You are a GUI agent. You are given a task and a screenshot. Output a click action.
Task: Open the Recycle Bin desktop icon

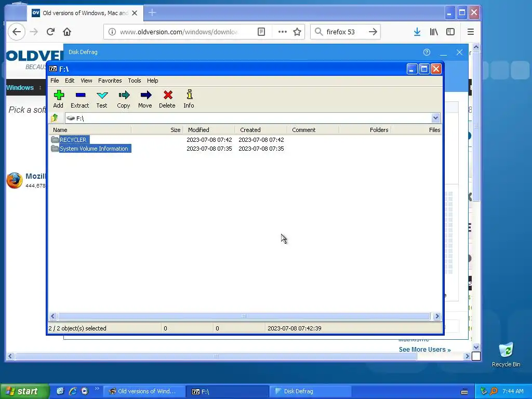[506, 354]
